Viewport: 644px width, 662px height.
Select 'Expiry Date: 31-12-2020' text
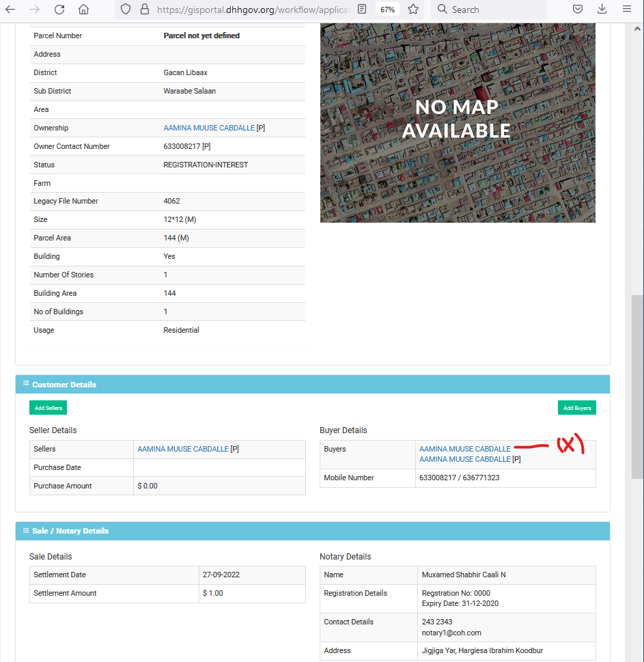point(460,604)
